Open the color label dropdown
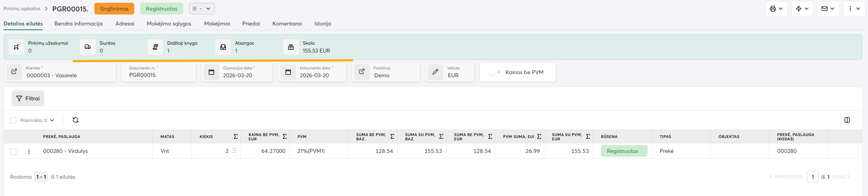This screenshot has width=868, height=196. click(x=202, y=9)
